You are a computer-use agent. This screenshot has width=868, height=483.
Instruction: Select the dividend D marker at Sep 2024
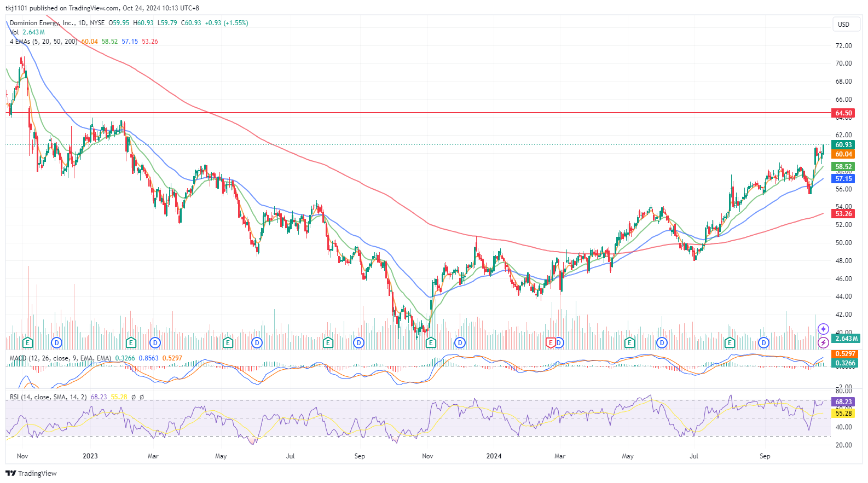(763, 343)
